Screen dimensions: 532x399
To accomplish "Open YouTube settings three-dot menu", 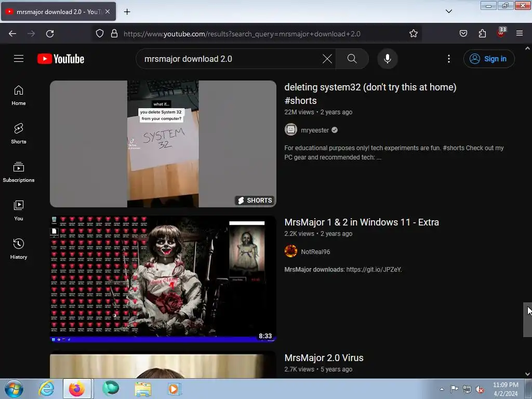I will (x=449, y=59).
